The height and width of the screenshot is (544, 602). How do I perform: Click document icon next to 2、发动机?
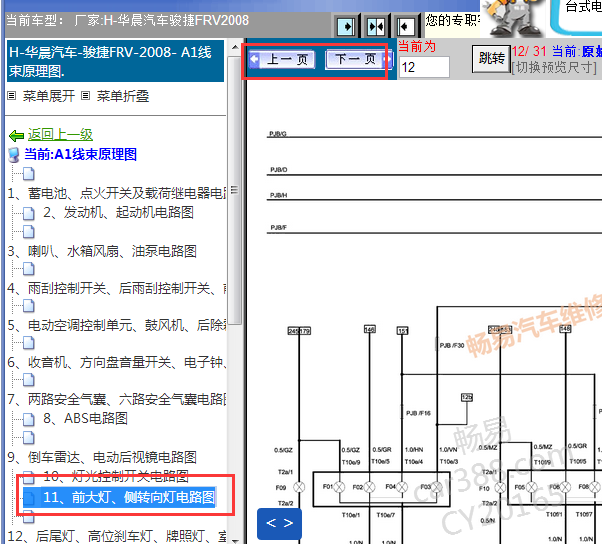[29, 213]
